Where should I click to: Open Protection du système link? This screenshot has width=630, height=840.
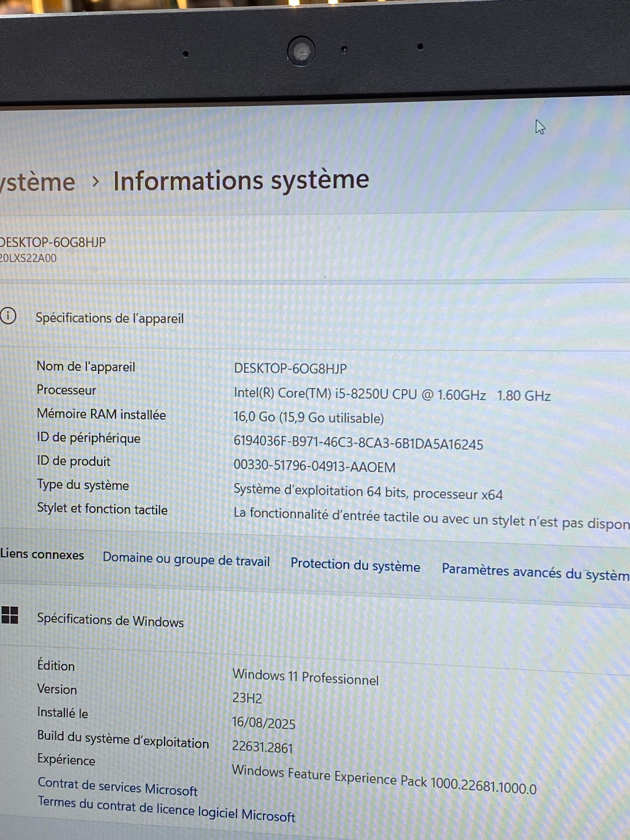[355, 565]
